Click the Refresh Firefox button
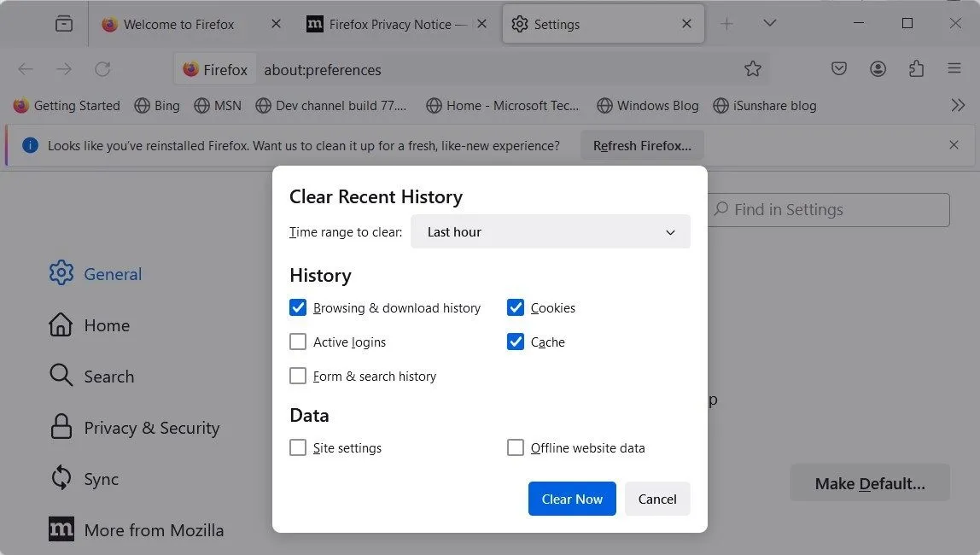The width and height of the screenshot is (980, 555). tap(641, 145)
